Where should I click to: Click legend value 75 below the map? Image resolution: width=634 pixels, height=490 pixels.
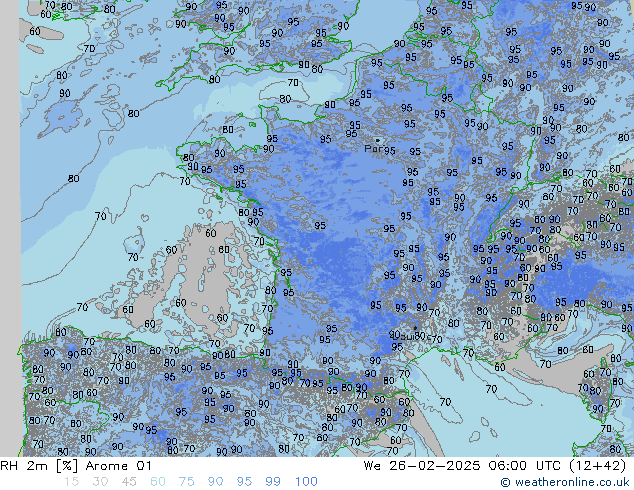186,482
